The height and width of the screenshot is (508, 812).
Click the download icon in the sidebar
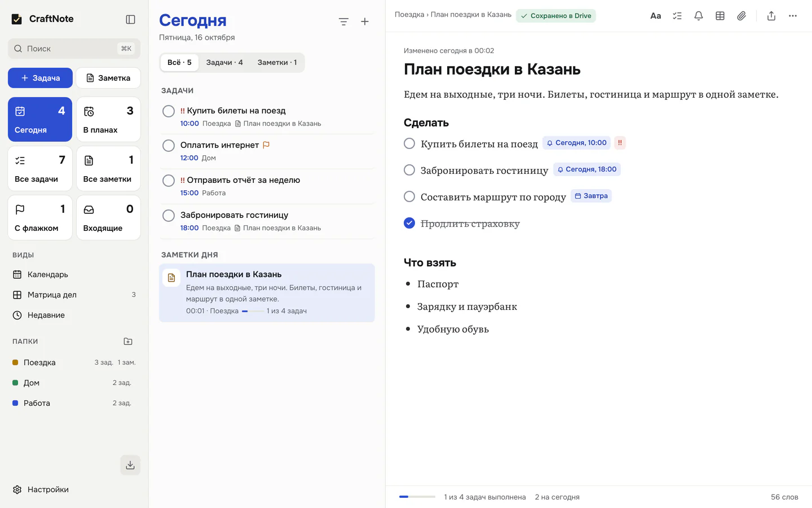tap(130, 465)
